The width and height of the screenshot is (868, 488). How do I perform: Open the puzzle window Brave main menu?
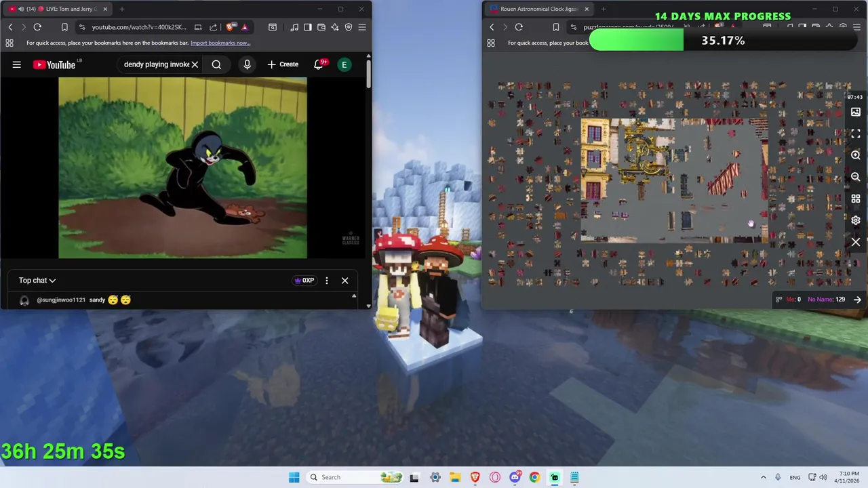pos(857,27)
